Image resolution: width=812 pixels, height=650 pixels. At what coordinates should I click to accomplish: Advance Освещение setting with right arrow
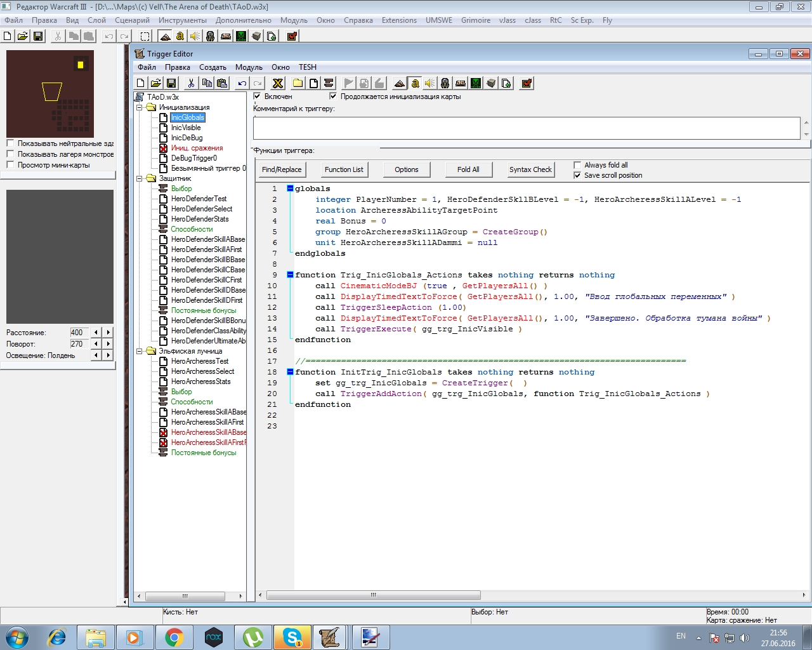point(108,355)
